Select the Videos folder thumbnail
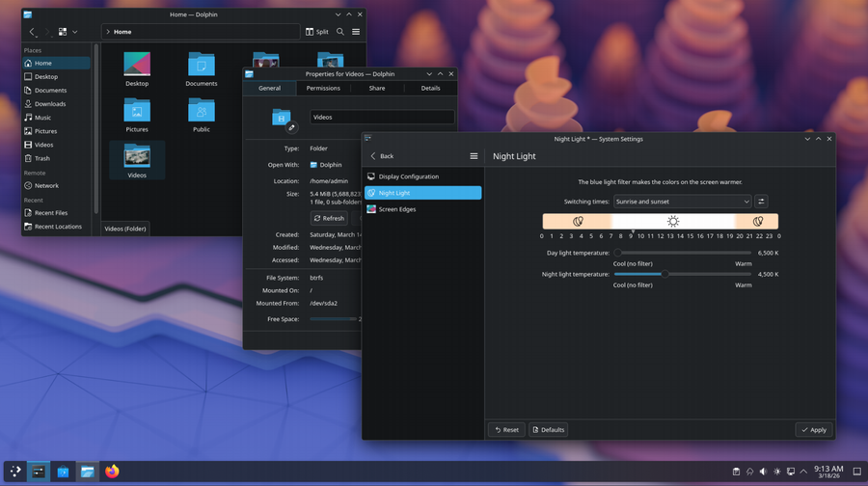 137,156
